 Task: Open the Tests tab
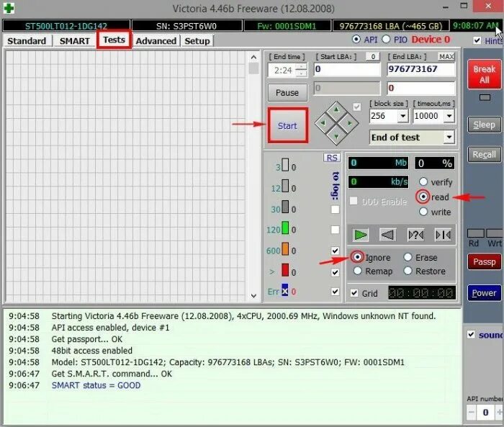pos(114,40)
